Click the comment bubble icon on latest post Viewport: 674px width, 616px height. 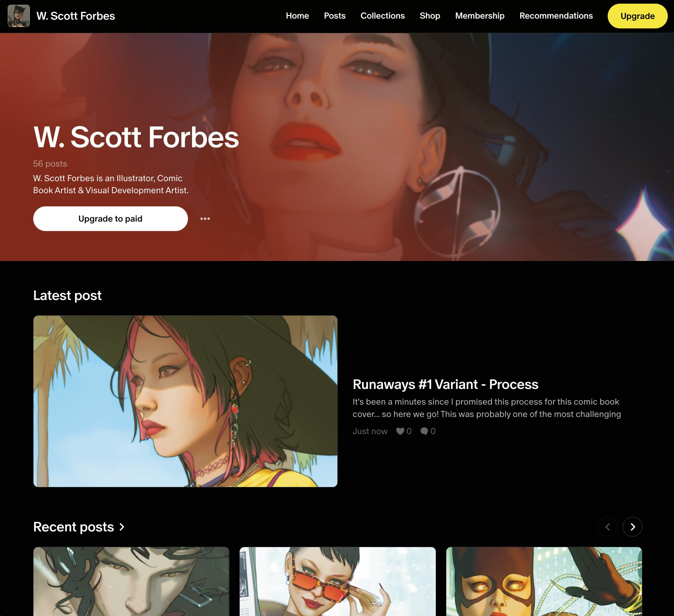424,431
